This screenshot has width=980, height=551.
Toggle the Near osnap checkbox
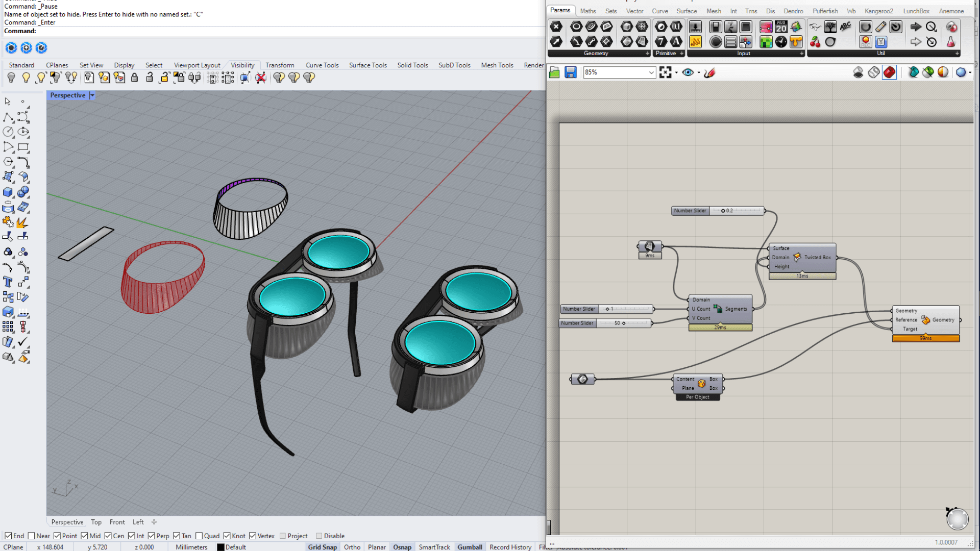coord(32,536)
